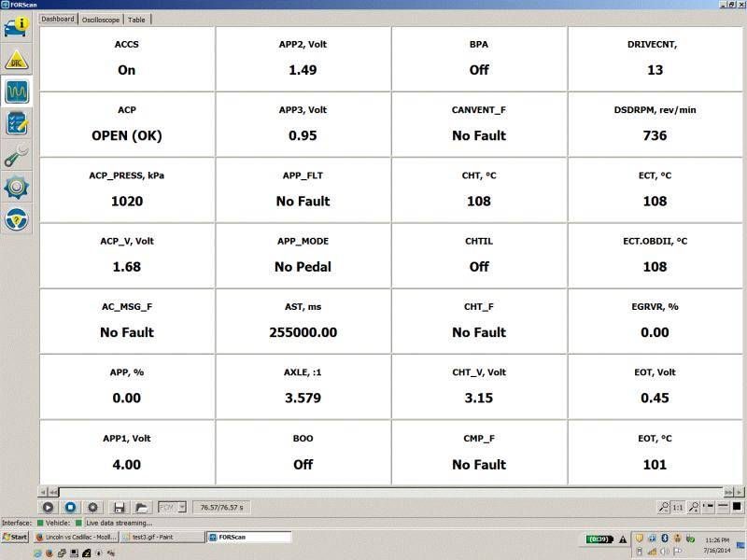Open the vehicle information section in sidebar
Viewport: 747px width, 560px height.
pos(17,28)
